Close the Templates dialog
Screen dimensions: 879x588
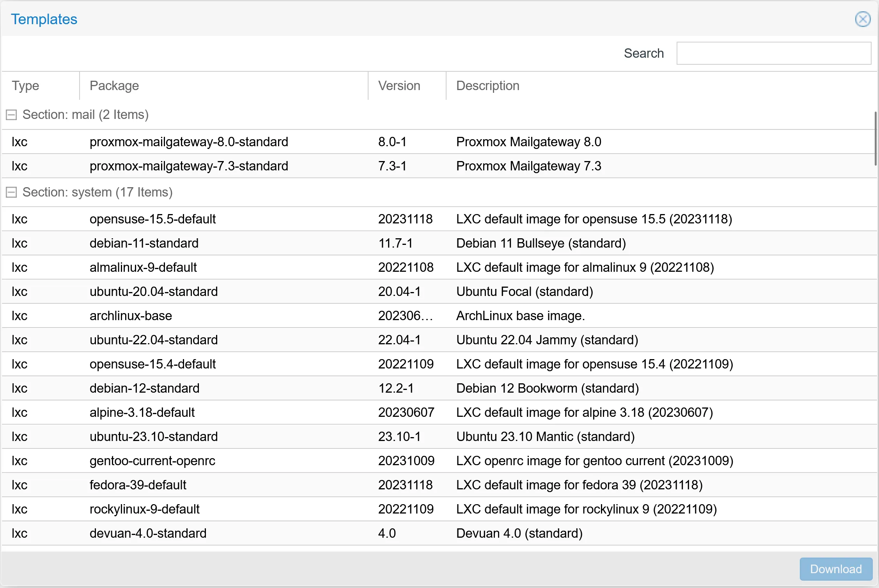click(863, 19)
